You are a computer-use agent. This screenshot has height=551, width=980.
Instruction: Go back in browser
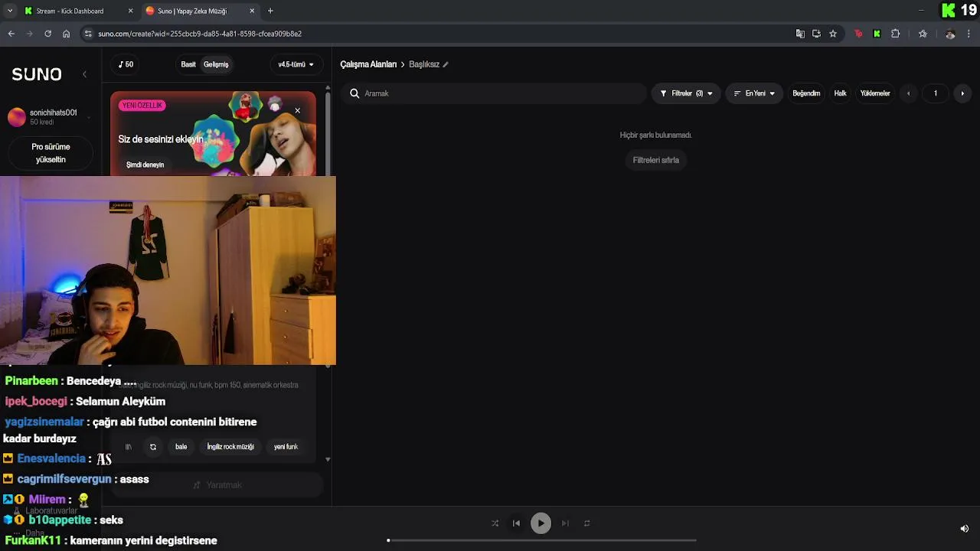[11, 34]
